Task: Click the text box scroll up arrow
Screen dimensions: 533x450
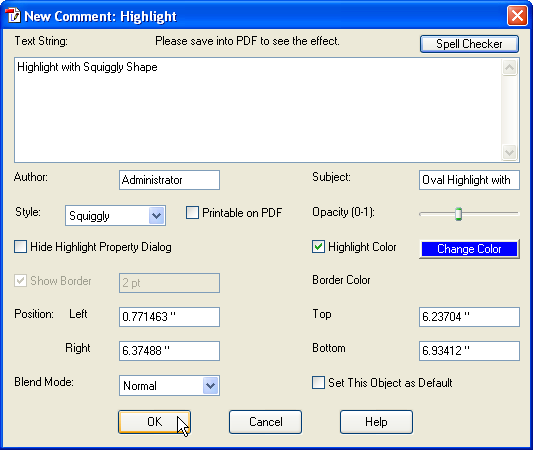Action: [509, 67]
